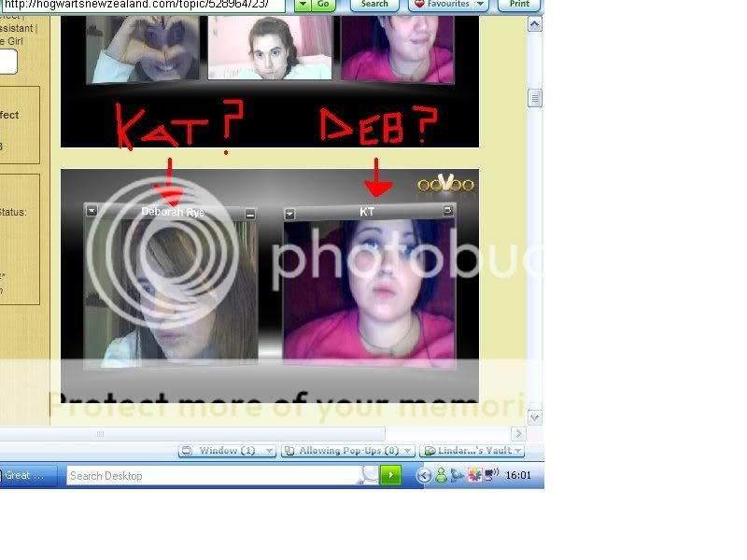Click the KT video panel title

(x=367, y=212)
